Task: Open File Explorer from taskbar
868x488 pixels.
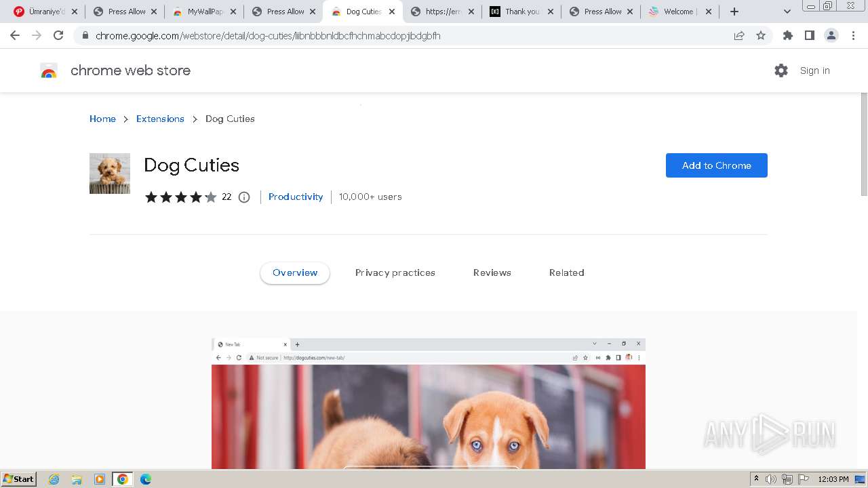Action: (x=77, y=479)
